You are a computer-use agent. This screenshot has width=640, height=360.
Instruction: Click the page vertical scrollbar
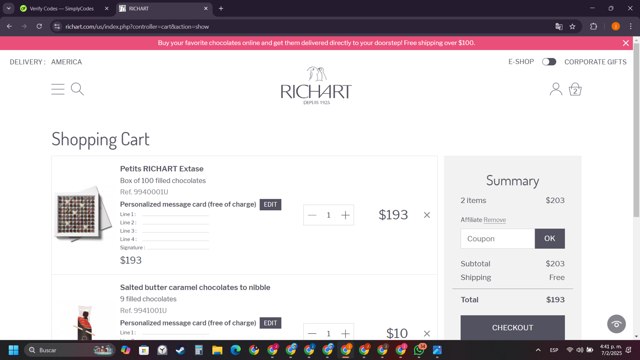[636, 129]
